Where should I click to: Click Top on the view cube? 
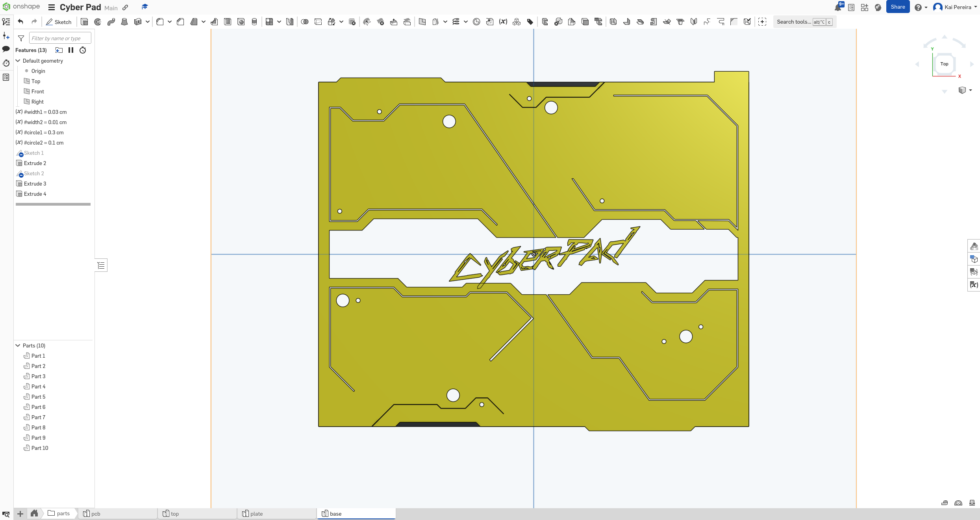(x=944, y=63)
